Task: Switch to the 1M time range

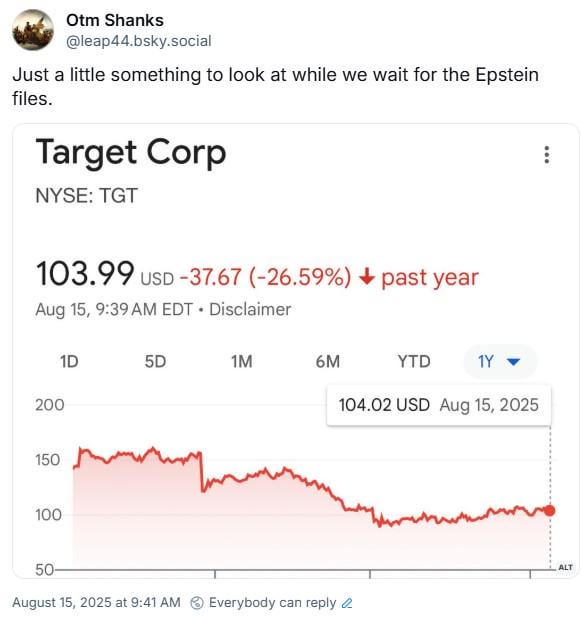Action: point(242,361)
